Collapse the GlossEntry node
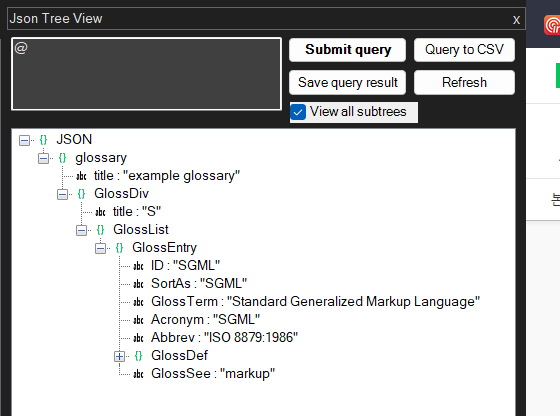The height and width of the screenshot is (416, 560). pos(100,248)
